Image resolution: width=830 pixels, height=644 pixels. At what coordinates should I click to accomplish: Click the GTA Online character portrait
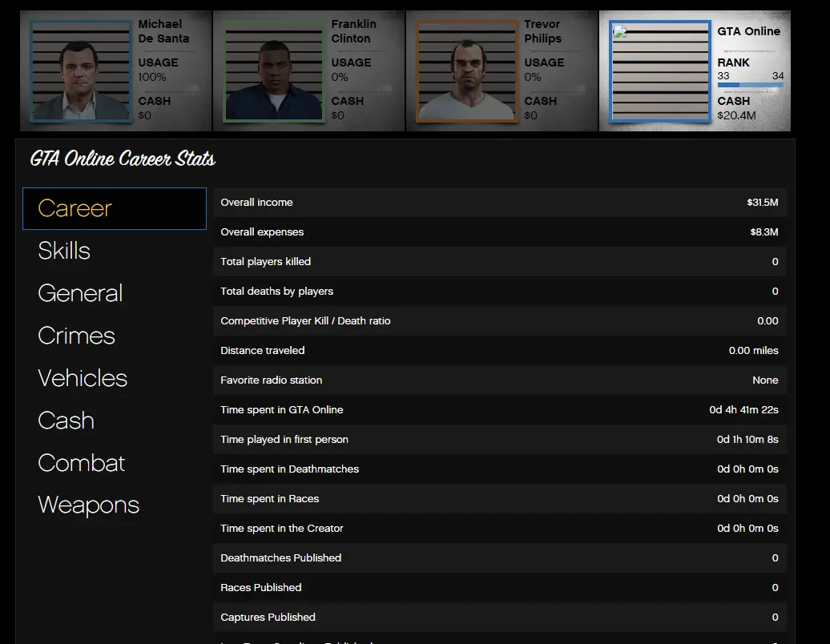(x=660, y=71)
